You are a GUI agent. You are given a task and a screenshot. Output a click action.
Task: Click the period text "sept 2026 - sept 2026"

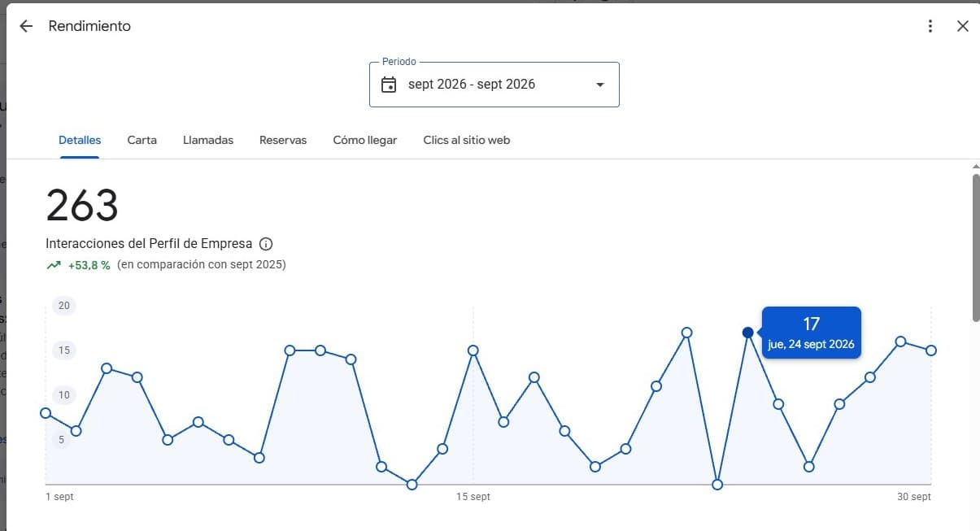[x=472, y=85]
